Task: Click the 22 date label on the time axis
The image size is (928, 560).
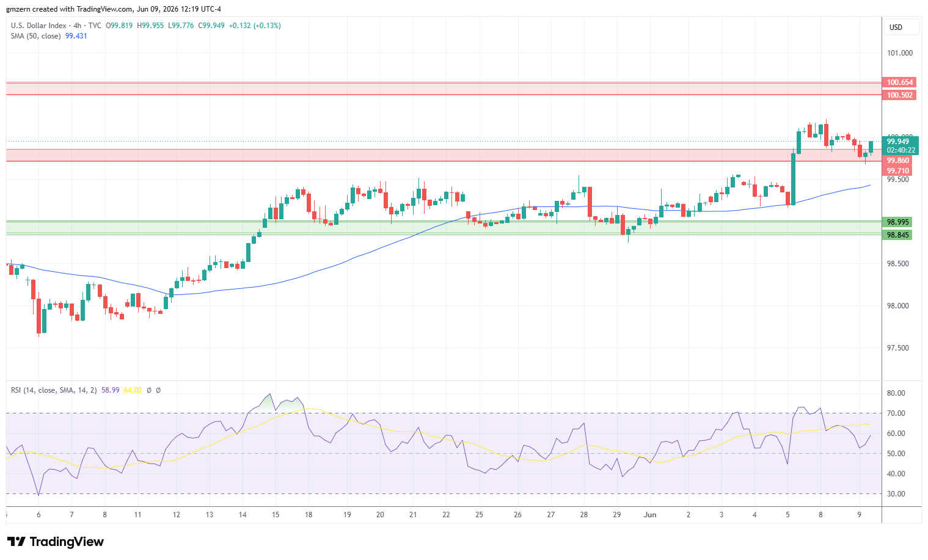Action: pos(446,515)
